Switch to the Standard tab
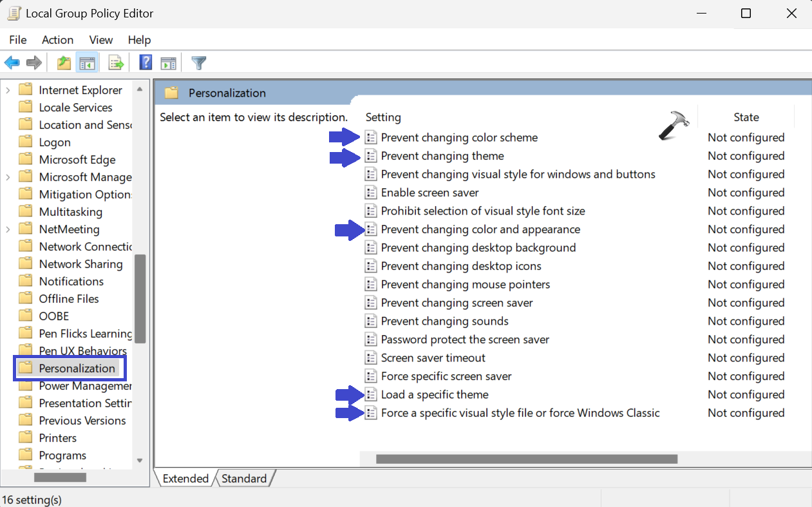The image size is (812, 507). [x=244, y=479]
